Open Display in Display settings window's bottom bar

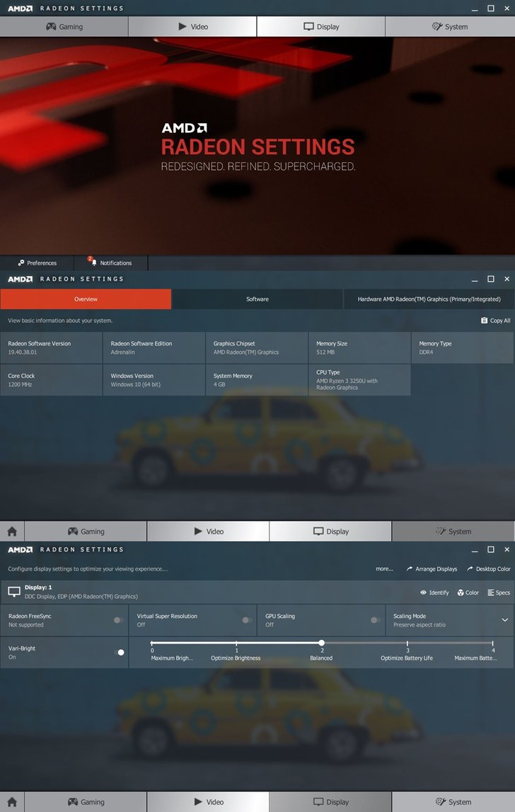pos(330,801)
